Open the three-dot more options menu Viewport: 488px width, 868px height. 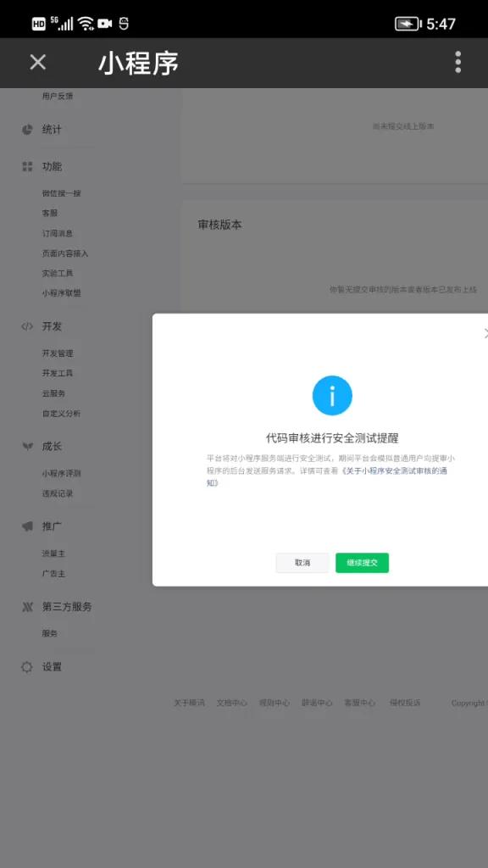pos(457,62)
